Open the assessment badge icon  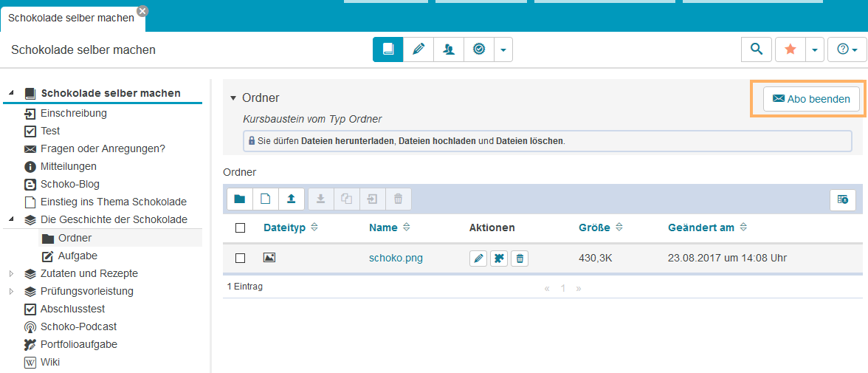click(479, 49)
